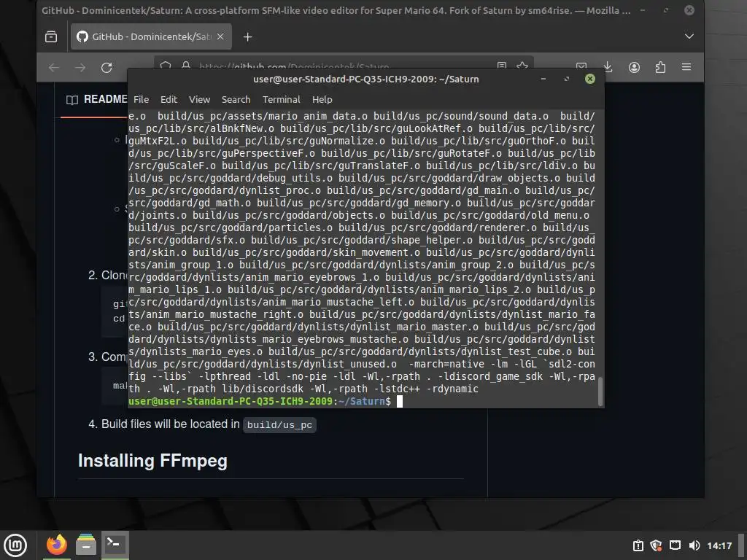The height and width of the screenshot is (560, 747).
Task: Click the terminal prompt ~/Saturn$ line
Action: (260, 402)
